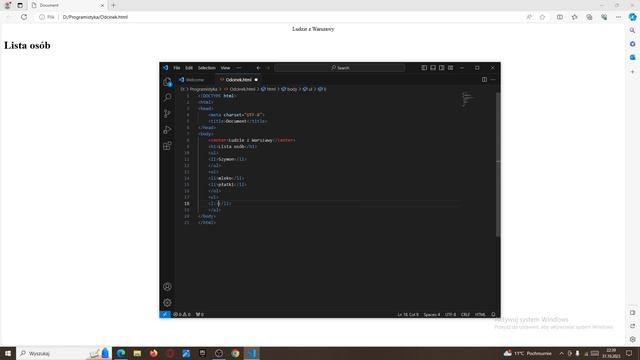Select the Document browser tab

pos(67,5)
